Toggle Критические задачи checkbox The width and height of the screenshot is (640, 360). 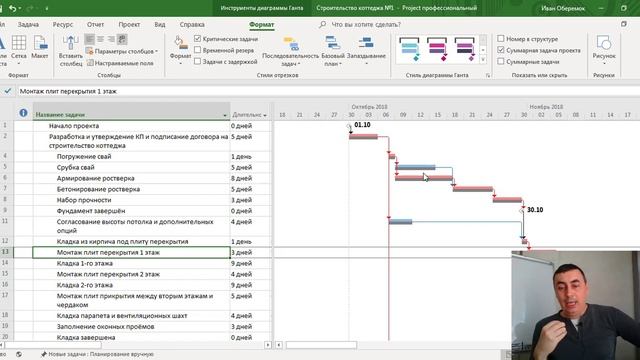click(x=198, y=39)
